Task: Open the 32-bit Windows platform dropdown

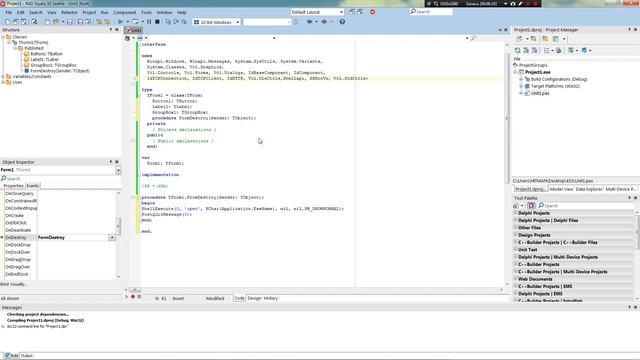Action: pyautogui.click(x=238, y=22)
